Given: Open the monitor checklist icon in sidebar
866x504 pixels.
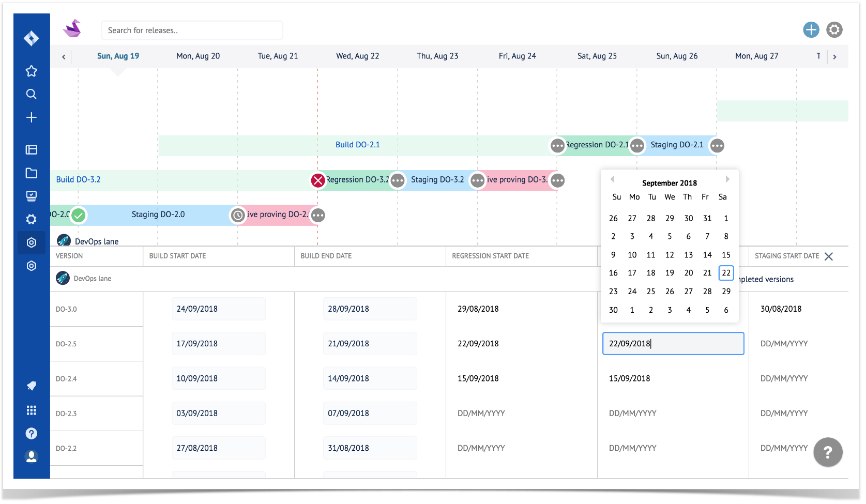Looking at the screenshot, I should click(32, 196).
